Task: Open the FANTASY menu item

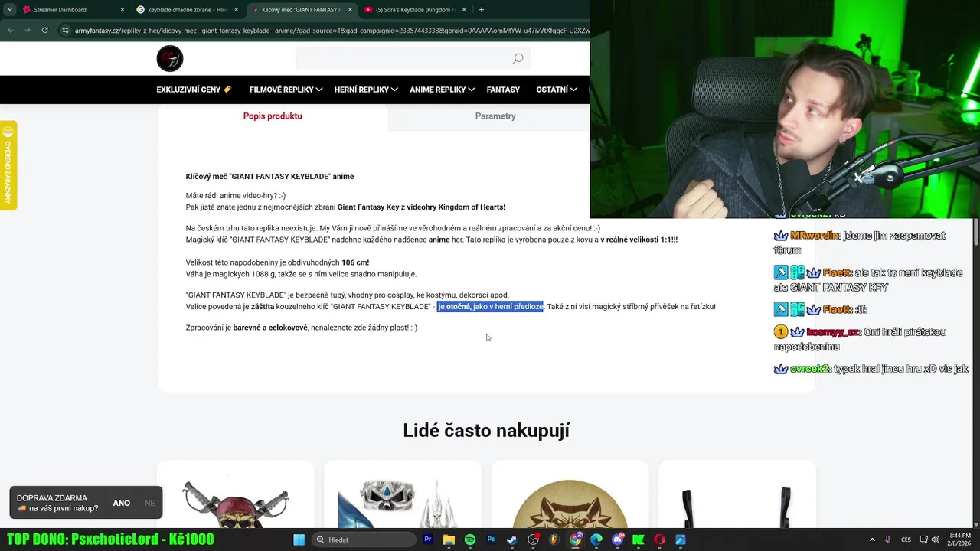Action: (x=503, y=90)
